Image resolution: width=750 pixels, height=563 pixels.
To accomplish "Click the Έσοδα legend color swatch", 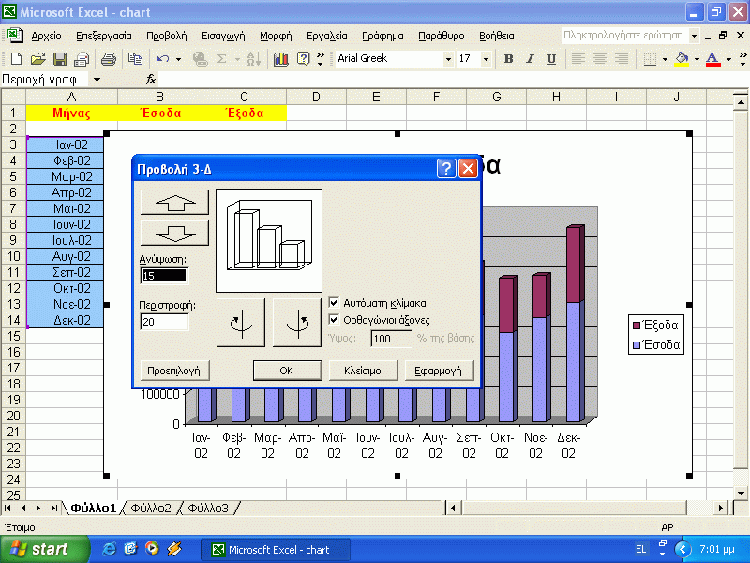I will 636,344.
